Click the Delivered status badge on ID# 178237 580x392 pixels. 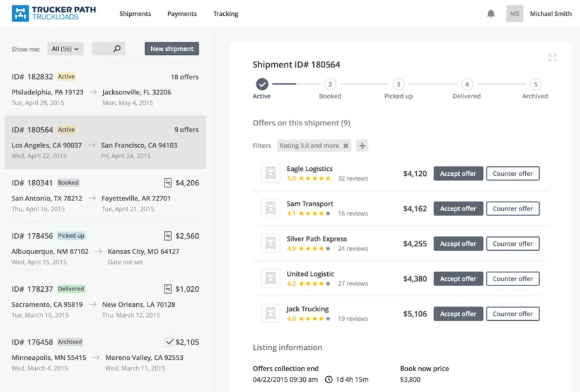point(71,289)
